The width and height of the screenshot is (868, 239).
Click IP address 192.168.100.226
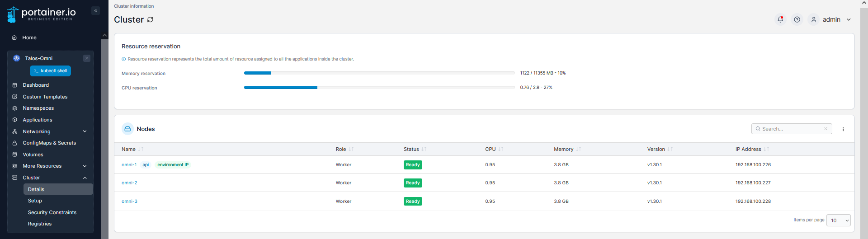coord(753,165)
